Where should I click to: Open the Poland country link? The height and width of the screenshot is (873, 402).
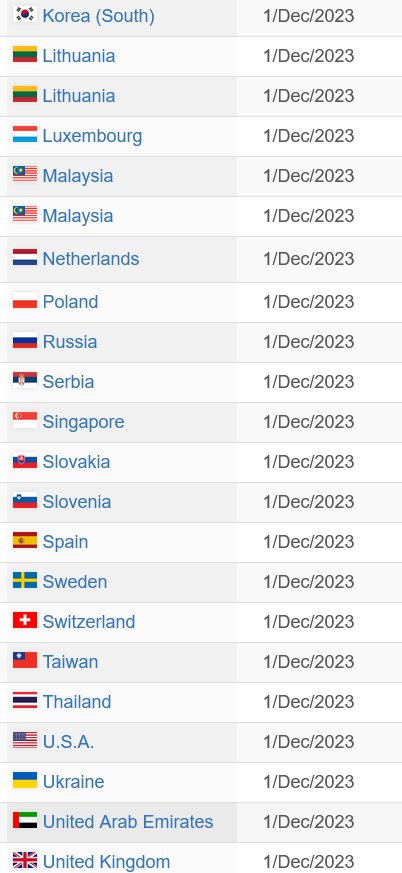[70, 302]
